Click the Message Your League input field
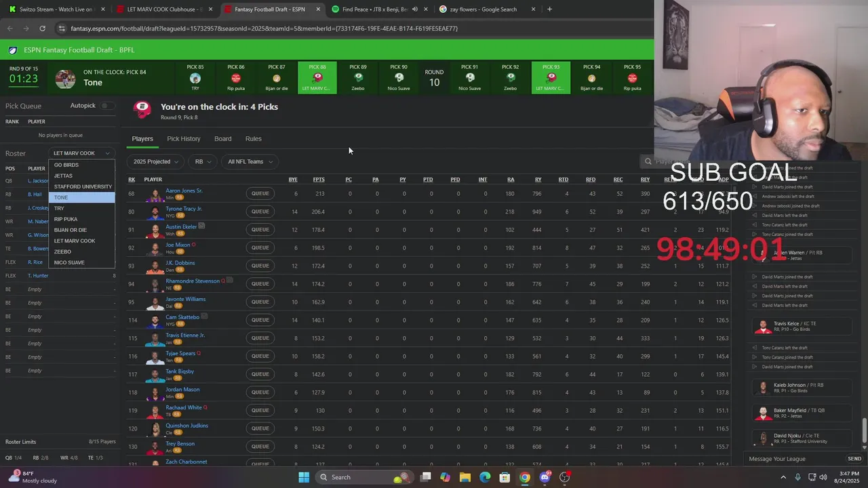This screenshot has width=868, height=488. click(795, 459)
